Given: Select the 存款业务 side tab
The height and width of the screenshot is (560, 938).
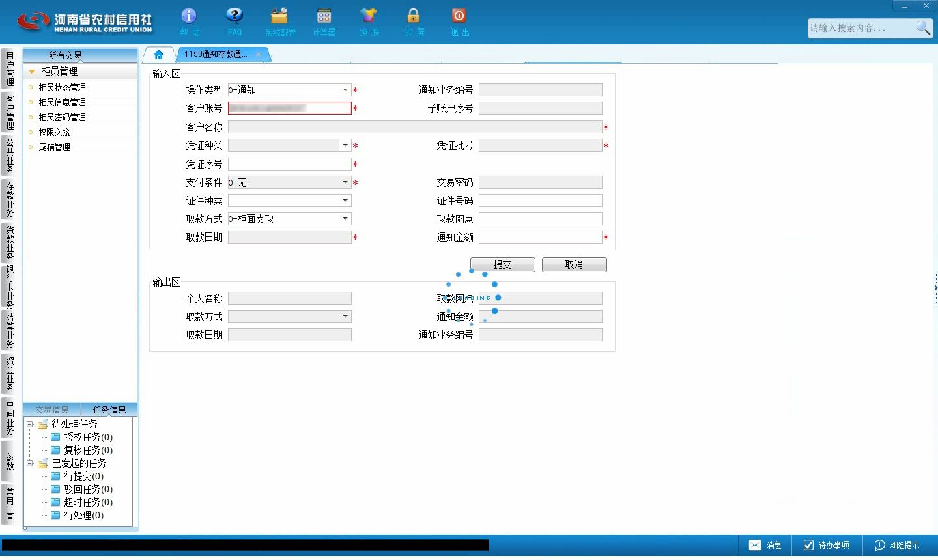Looking at the screenshot, I should [10, 200].
